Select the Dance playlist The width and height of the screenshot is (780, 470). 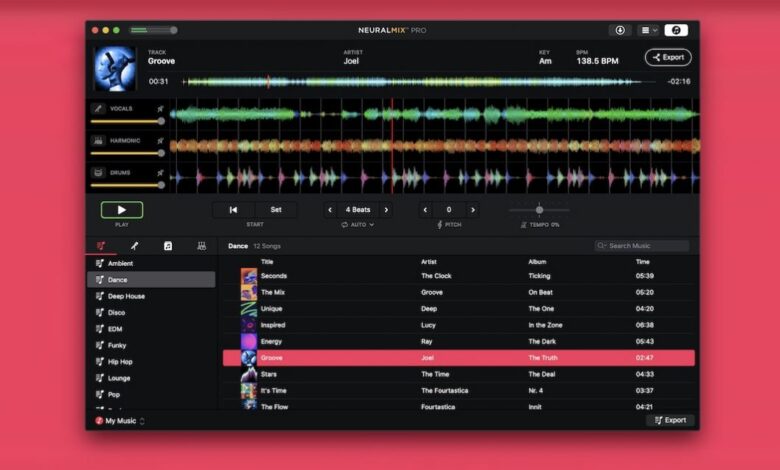tap(151, 280)
